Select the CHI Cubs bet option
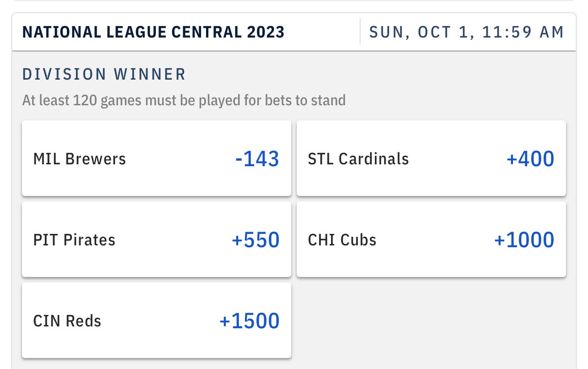The height and width of the screenshot is (369, 588). (x=431, y=239)
